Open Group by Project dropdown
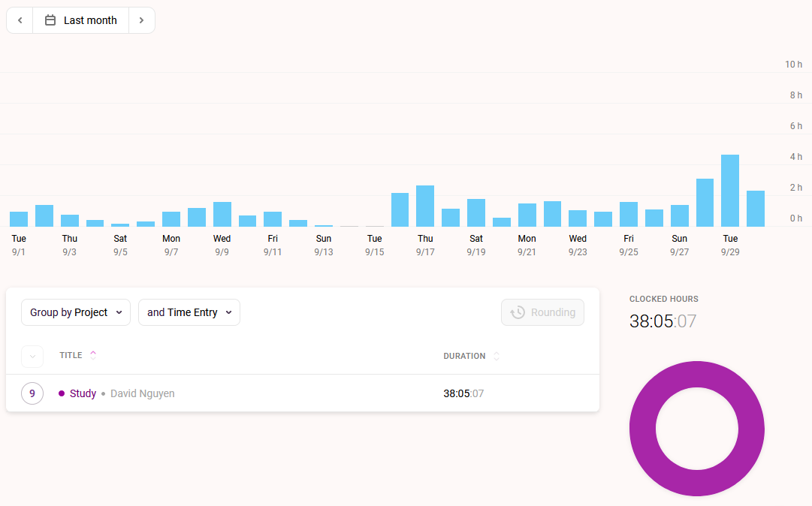The image size is (812, 506). pos(76,312)
